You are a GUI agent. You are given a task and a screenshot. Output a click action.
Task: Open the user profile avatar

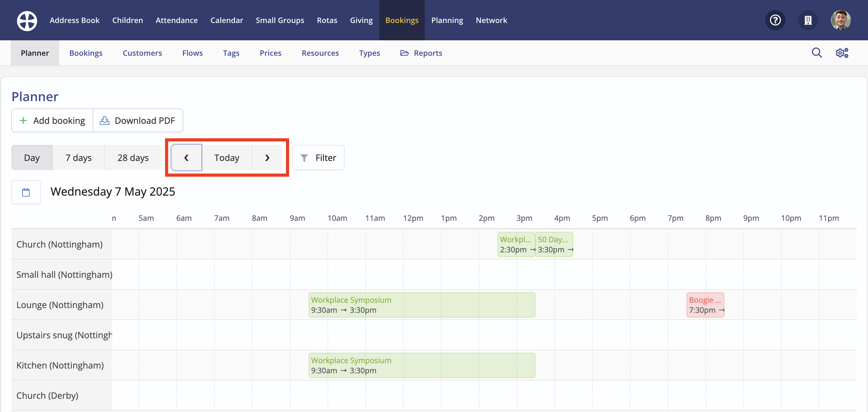(x=840, y=20)
